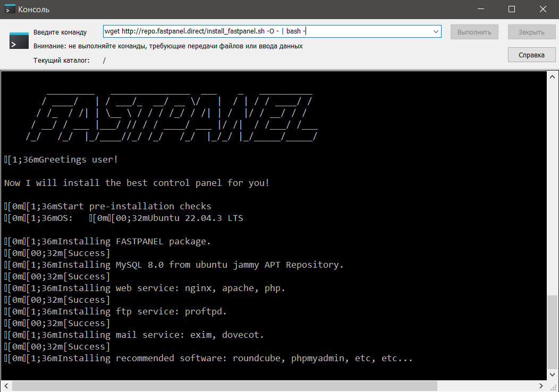Click the [Success] line under mail service
Image resolution: width=559 pixels, height=392 pixels.
click(x=57, y=347)
